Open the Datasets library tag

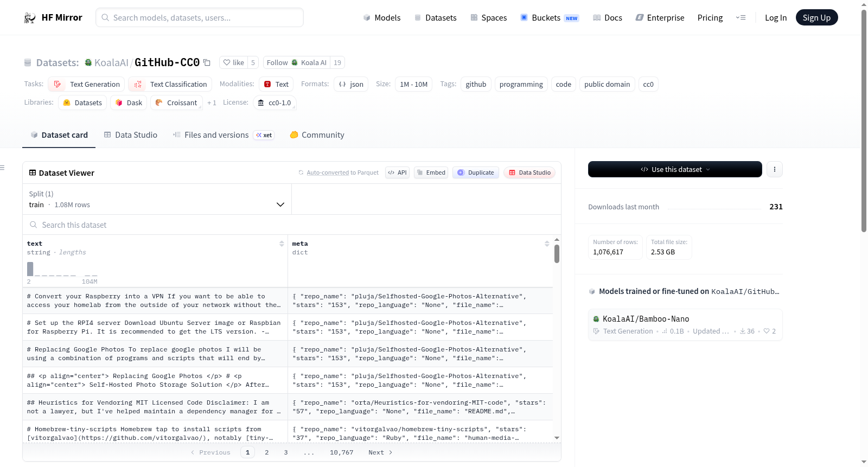pyautogui.click(x=82, y=103)
